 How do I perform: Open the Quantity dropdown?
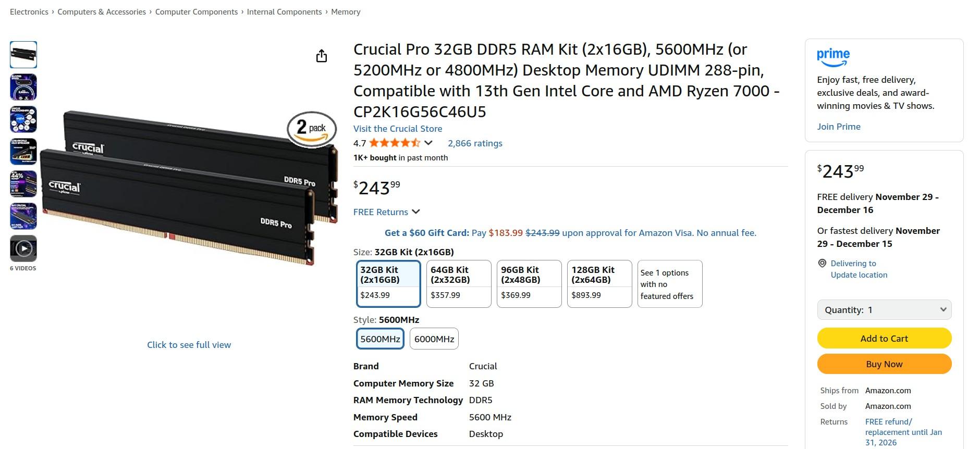pos(884,310)
